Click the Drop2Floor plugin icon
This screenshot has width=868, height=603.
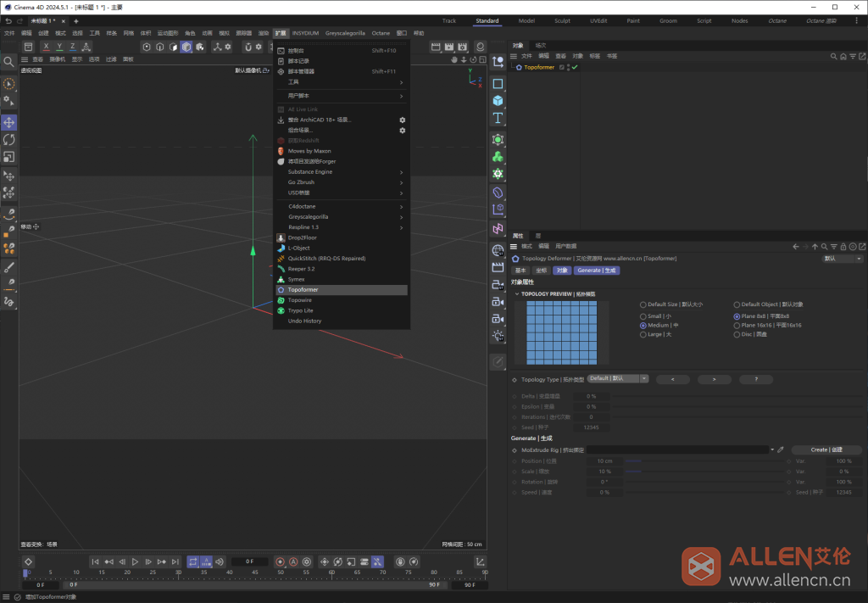click(281, 237)
